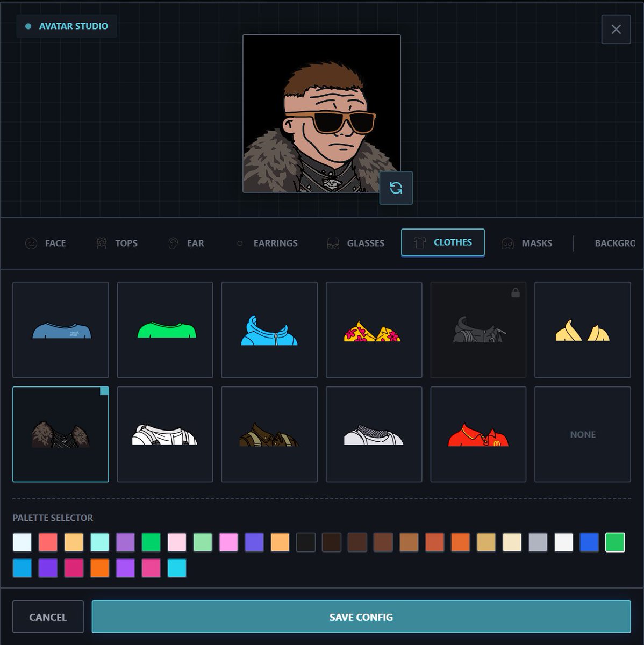Click the ear icon on EAR tab
The height and width of the screenshot is (645, 644).
173,243
